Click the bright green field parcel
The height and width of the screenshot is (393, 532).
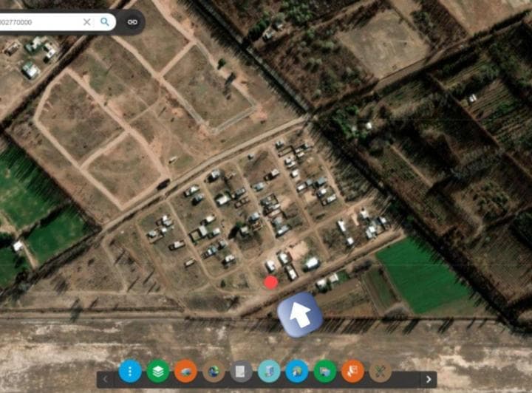click(420, 276)
